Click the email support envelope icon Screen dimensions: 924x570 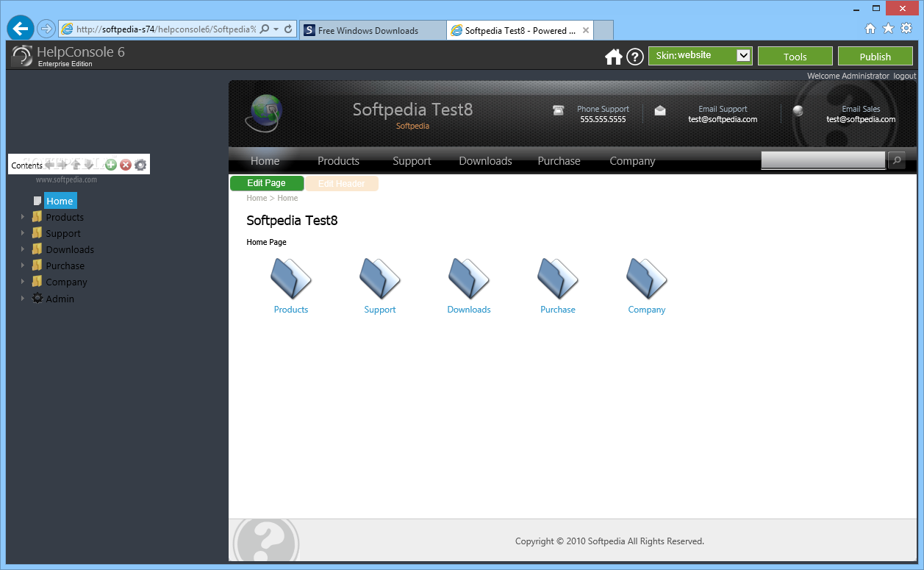pos(660,110)
